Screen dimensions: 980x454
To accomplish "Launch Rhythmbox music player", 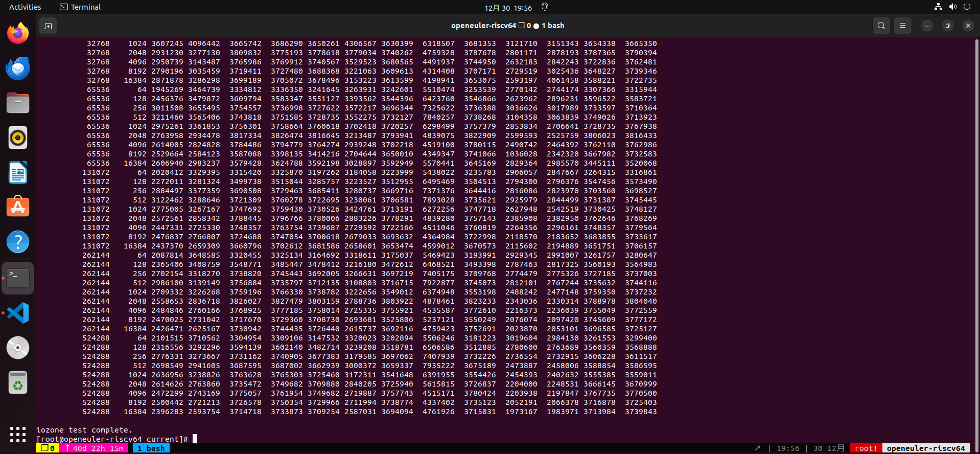I will [x=18, y=138].
